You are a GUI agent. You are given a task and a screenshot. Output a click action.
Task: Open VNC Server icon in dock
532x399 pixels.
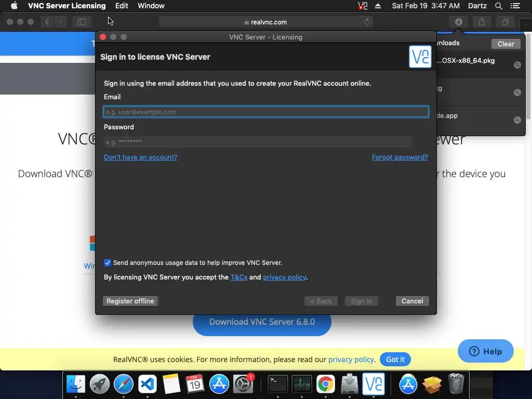tap(374, 384)
